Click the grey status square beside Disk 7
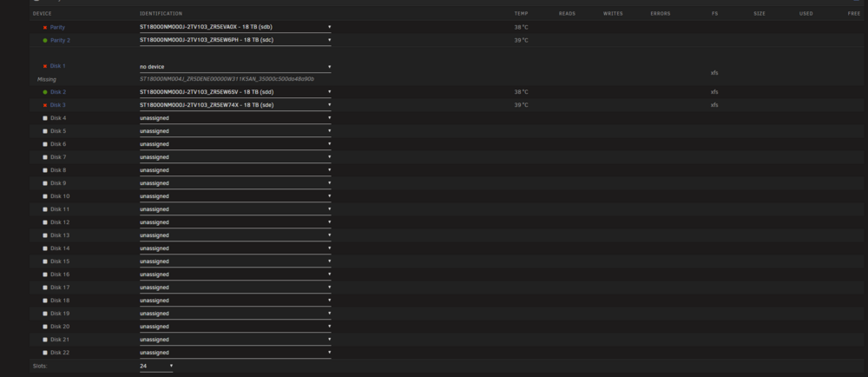The image size is (868, 377). [45, 157]
